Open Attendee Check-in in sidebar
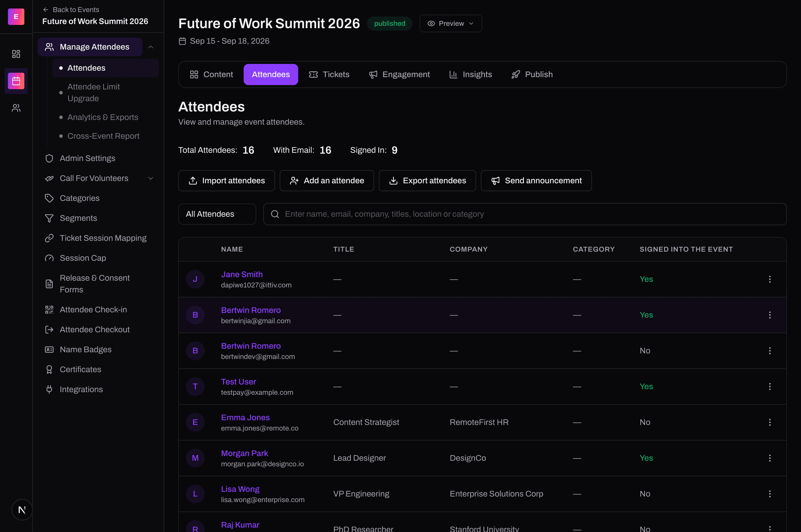 (98, 310)
